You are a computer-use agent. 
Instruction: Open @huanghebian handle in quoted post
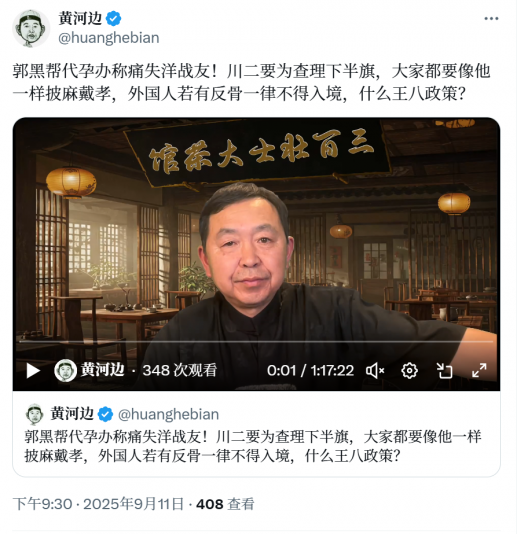tap(168, 414)
